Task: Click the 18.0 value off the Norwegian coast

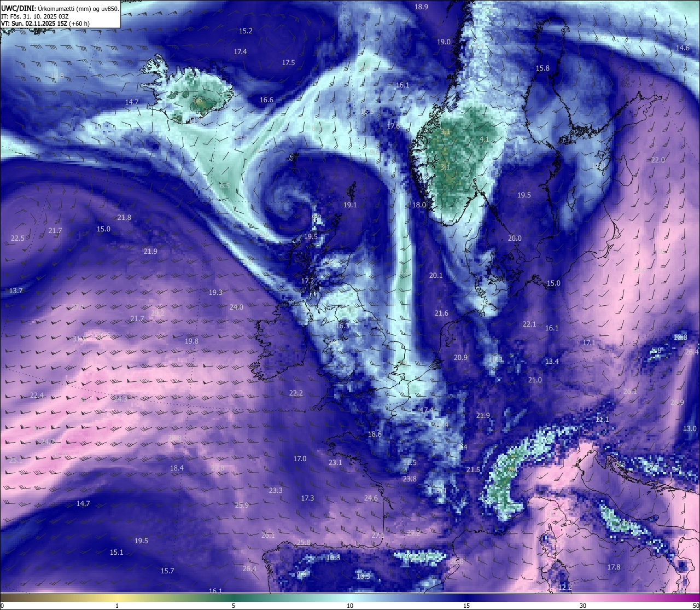Action: coord(419,205)
